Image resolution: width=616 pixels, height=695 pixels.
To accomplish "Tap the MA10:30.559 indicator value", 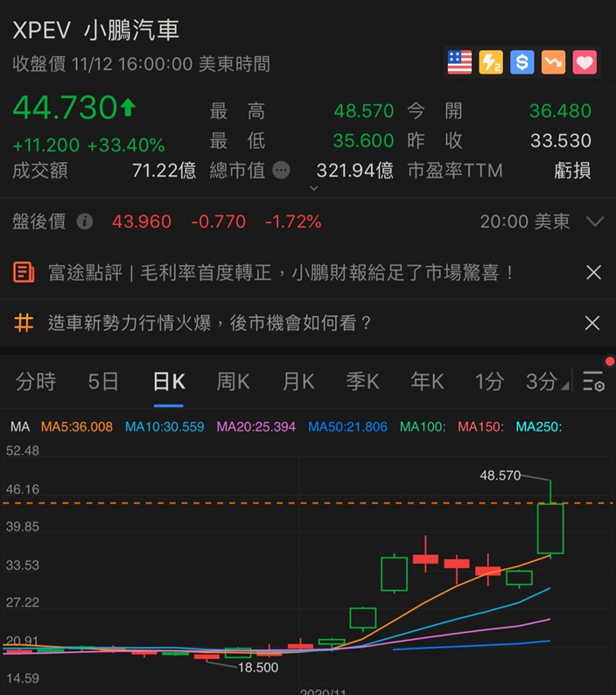I will (164, 427).
